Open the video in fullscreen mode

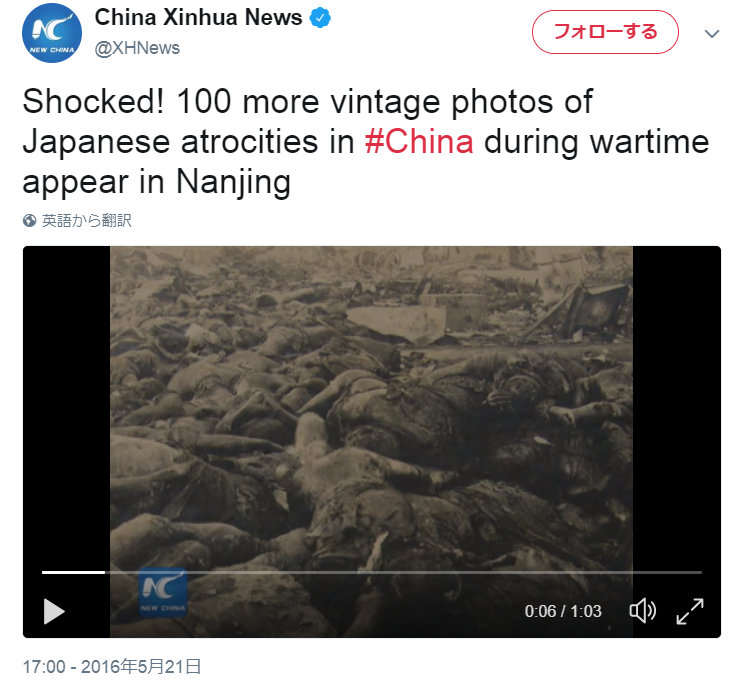pyautogui.click(x=690, y=611)
